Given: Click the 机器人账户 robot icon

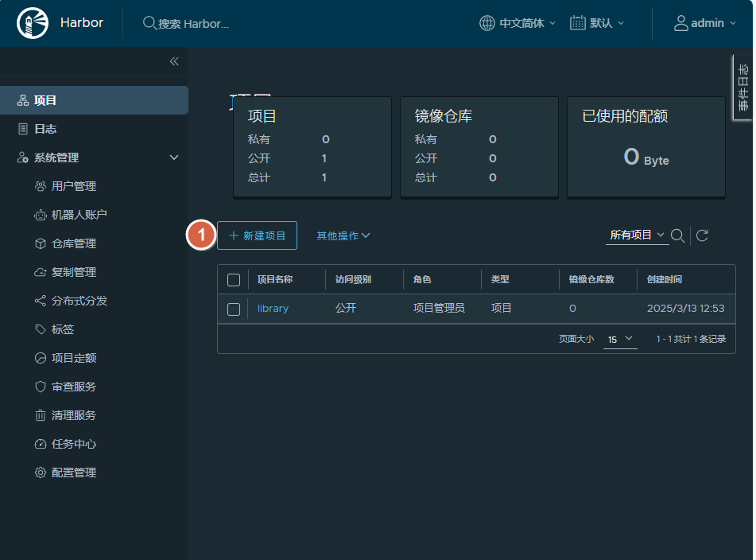Looking at the screenshot, I should (x=41, y=215).
